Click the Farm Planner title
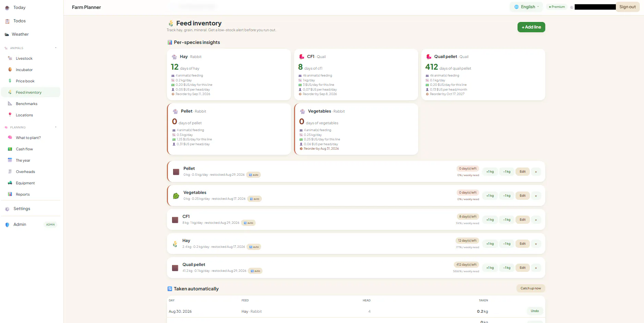644x323 pixels. tap(86, 7)
